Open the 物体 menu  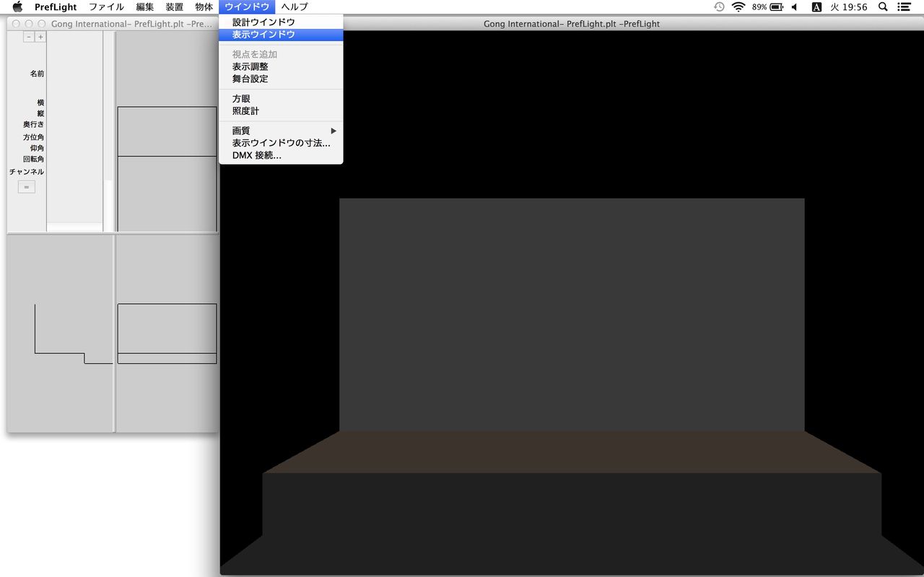(204, 6)
